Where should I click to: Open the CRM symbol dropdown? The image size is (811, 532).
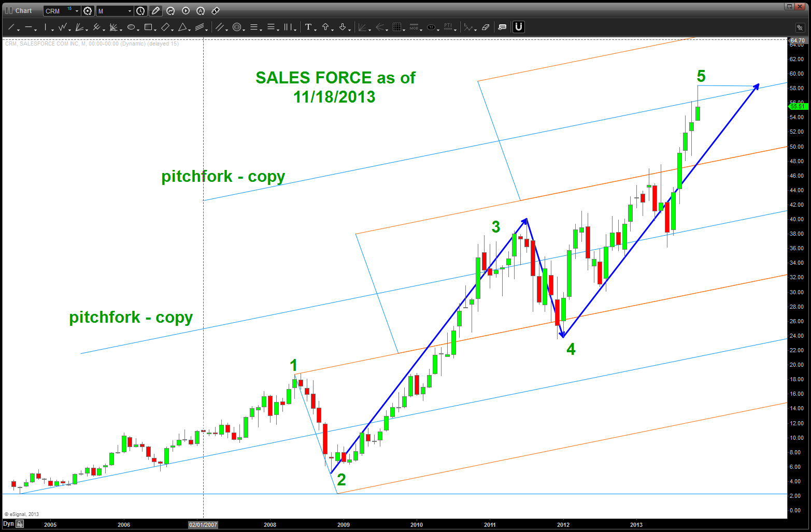point(77,11)
